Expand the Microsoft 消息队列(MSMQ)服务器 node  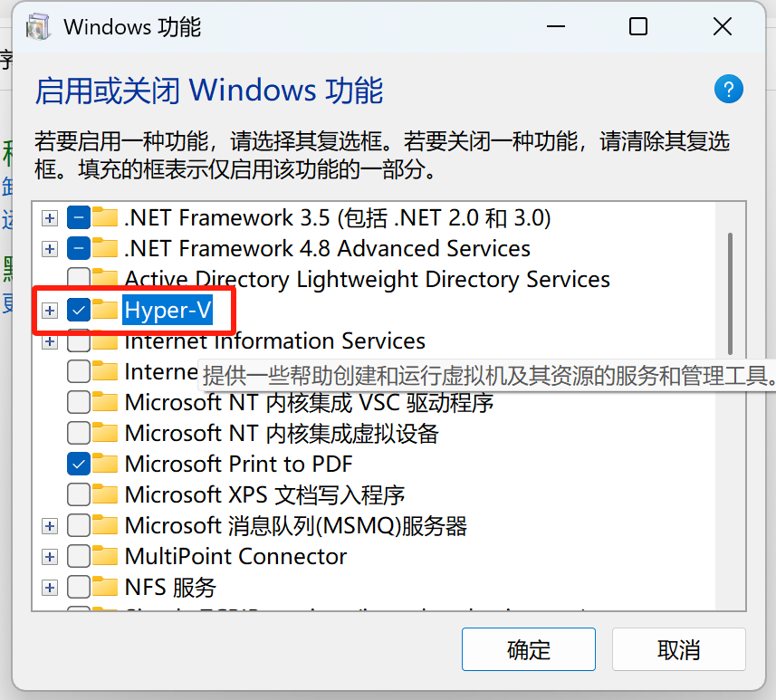click(50, 525)
